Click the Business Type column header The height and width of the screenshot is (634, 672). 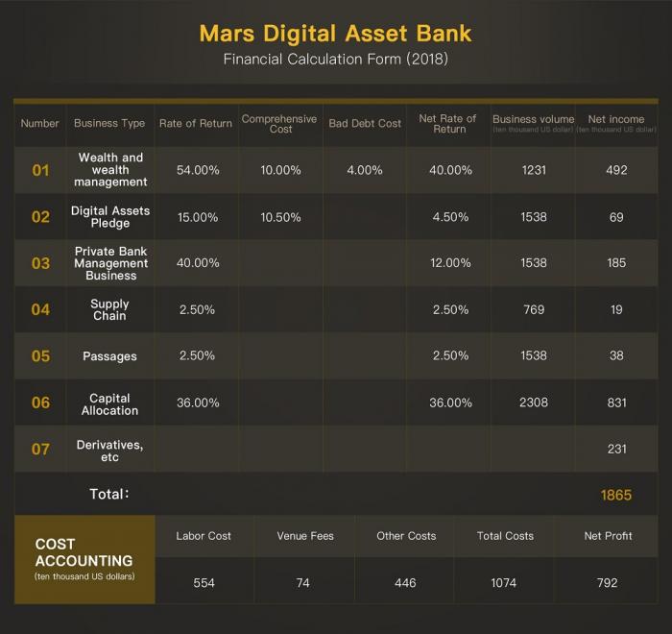click(x=109, y=124)
